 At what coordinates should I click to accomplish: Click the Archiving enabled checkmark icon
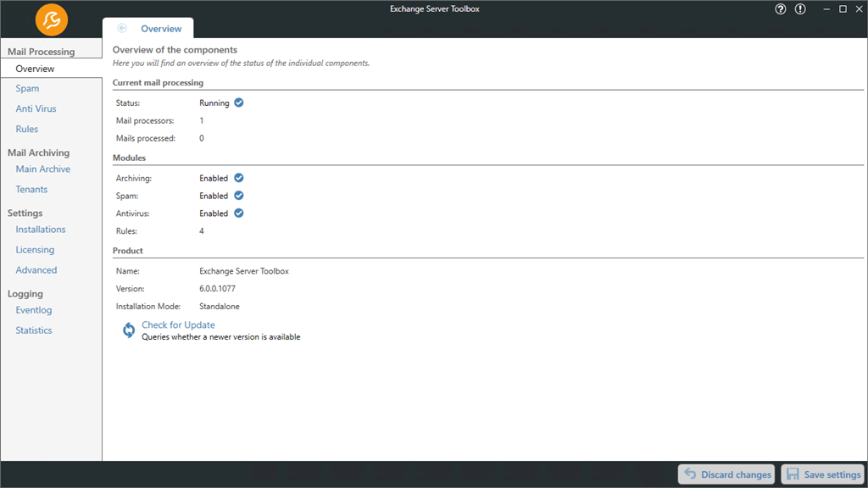239,178
